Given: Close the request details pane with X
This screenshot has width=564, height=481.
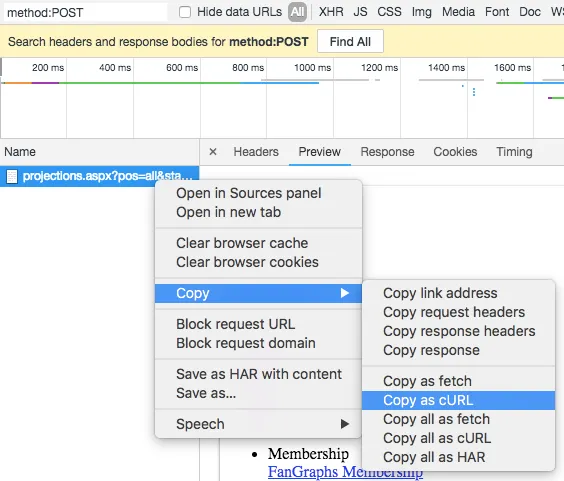Looking at the screenshot, I should pos(213,152).
